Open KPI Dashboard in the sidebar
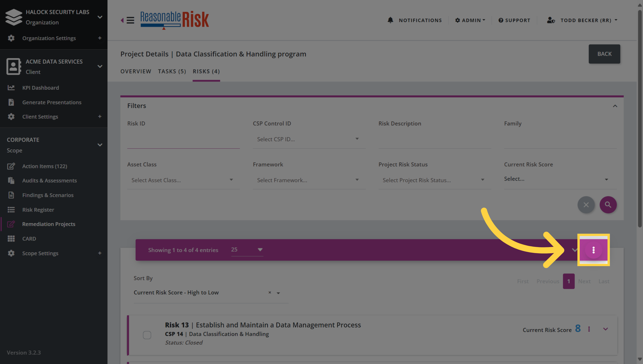Viewport: 643px width, 364px height. click(x=41, y=88)
